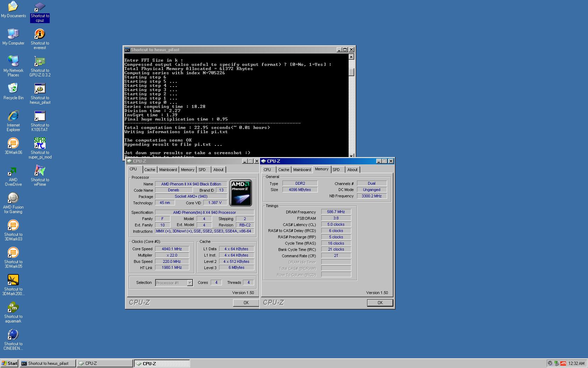This screenshot has height=368, width=588.
Task: Open the aquamark shortcut icon
Action: click(x=13, y=313)
